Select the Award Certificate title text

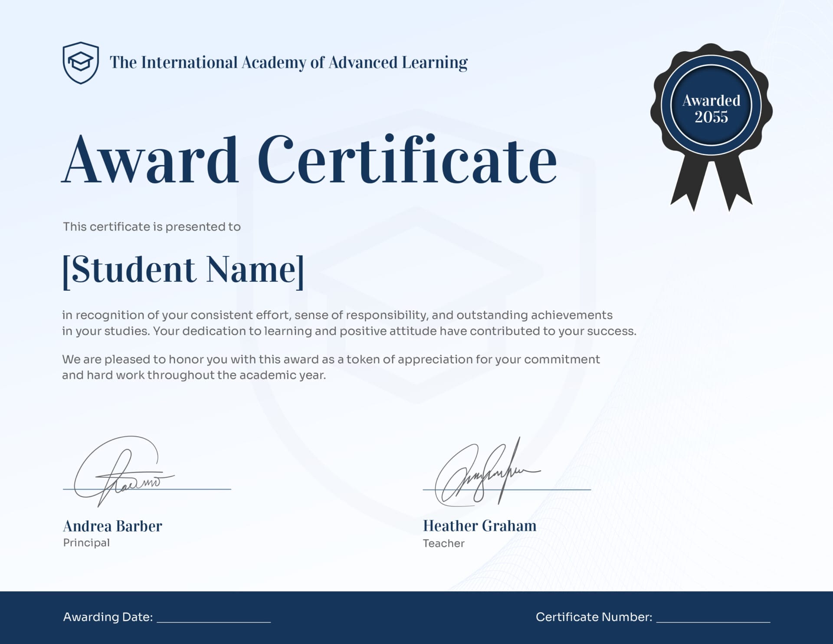click(309, 160)
